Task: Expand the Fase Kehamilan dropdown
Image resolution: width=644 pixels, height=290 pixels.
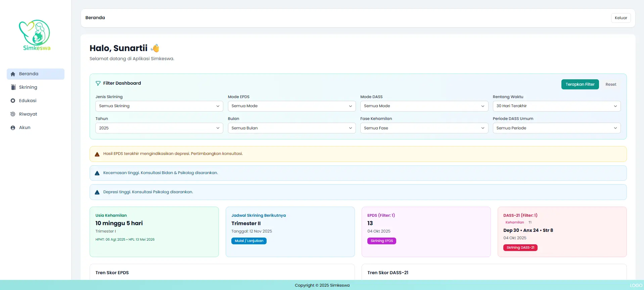Action: (x=424, y=128)
